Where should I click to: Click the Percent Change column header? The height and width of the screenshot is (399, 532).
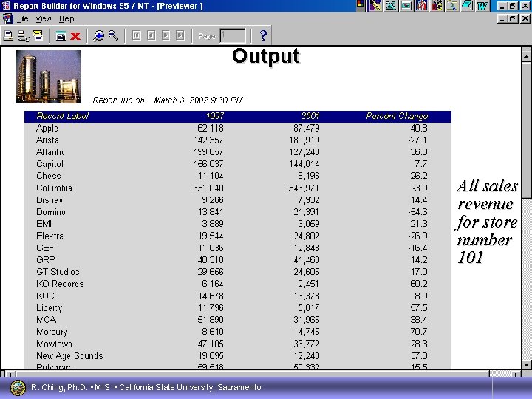(x=397, y=116)
